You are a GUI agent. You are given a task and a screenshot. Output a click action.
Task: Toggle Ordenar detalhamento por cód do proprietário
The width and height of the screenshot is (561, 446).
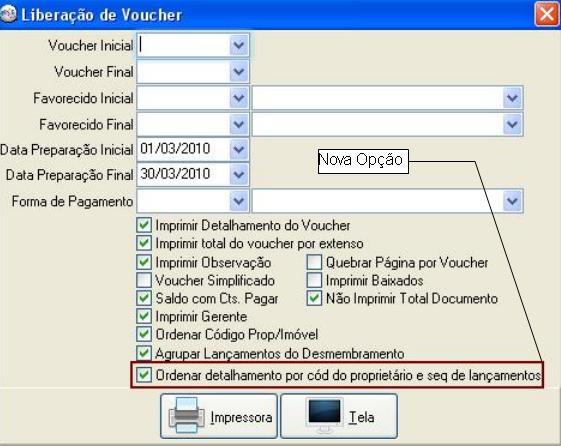[x=144, y=375]
